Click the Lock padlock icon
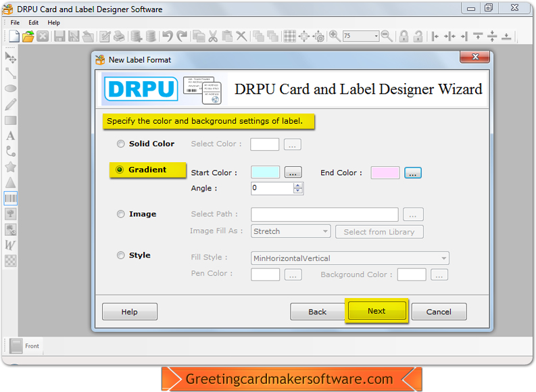The width and height of the screenshot is (536, 392). (404, 36)
